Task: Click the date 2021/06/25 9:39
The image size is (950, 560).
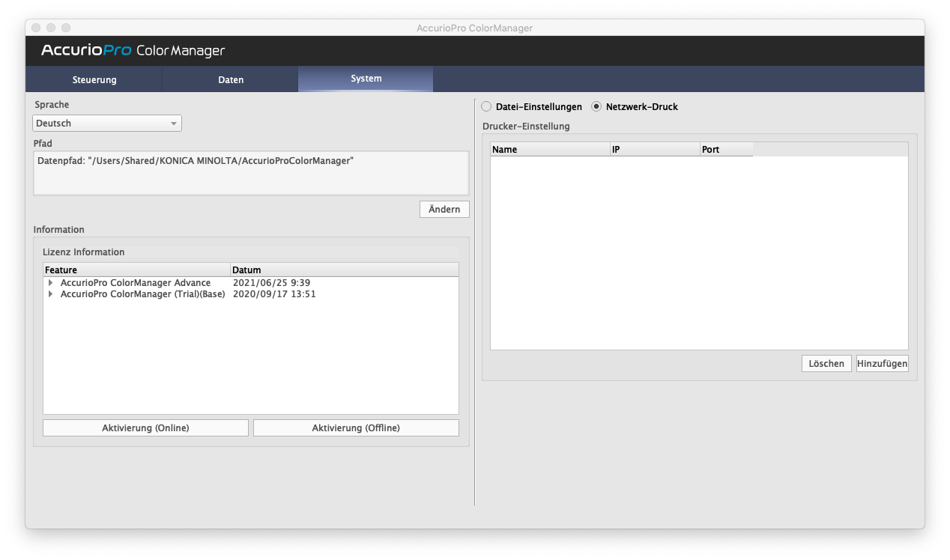Action: tap(271, 283)
